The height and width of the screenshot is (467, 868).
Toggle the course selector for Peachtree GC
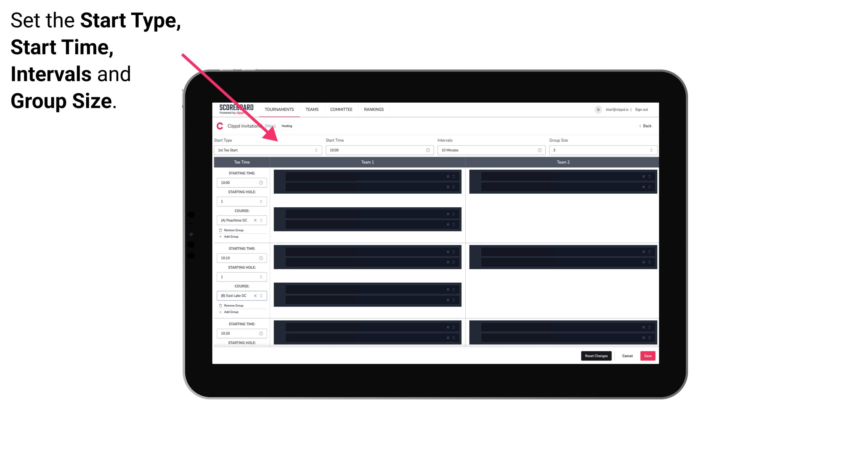pyautogui.click(x=262, y=220)
